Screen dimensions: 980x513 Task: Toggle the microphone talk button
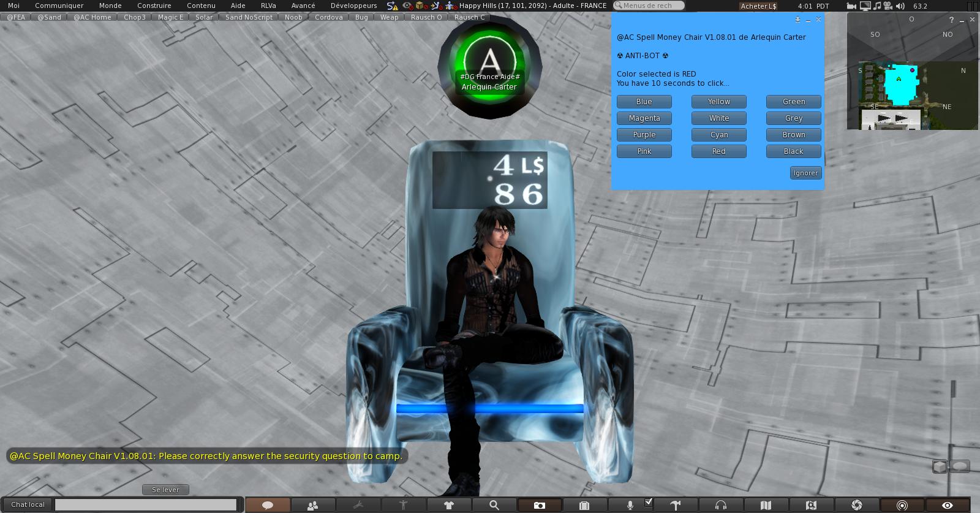tap(630, 505)
